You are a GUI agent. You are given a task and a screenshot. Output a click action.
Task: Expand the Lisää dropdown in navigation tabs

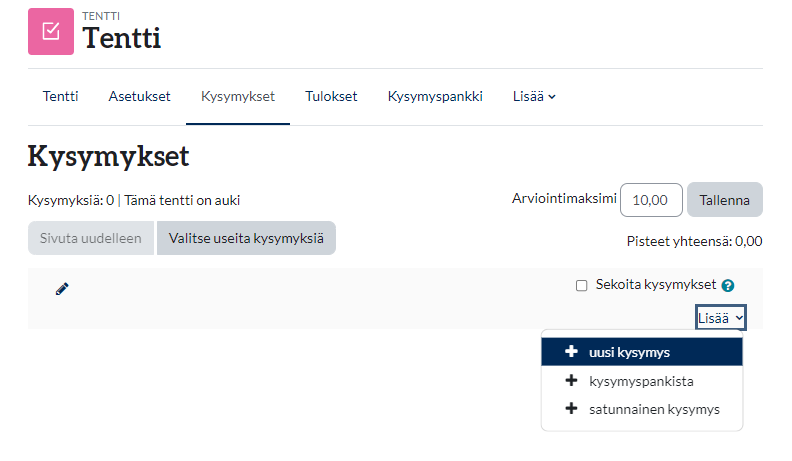click(534, 97)
